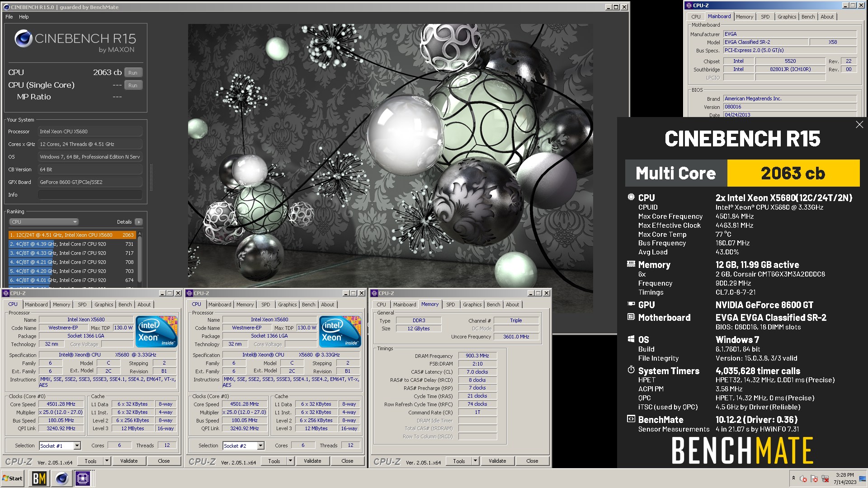Click the BenchMate CPU section chip icon

(631, 197)
